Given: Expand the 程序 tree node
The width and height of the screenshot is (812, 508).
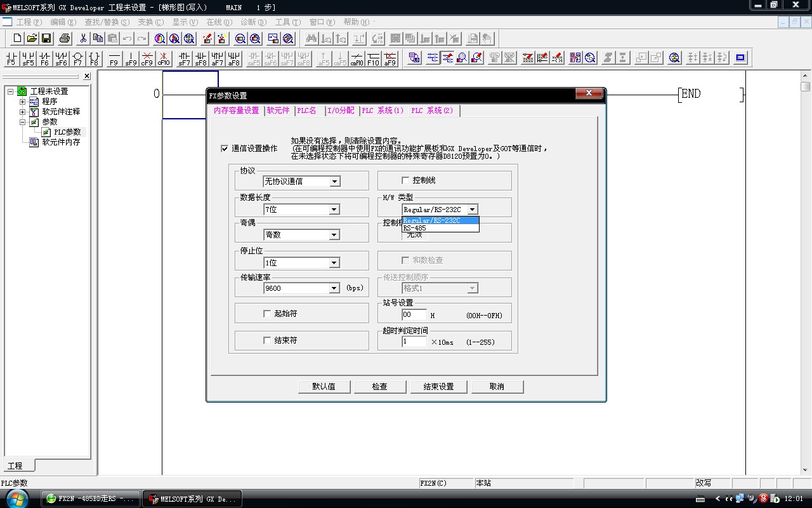Looking at the screenshot, I should point(22,102).
